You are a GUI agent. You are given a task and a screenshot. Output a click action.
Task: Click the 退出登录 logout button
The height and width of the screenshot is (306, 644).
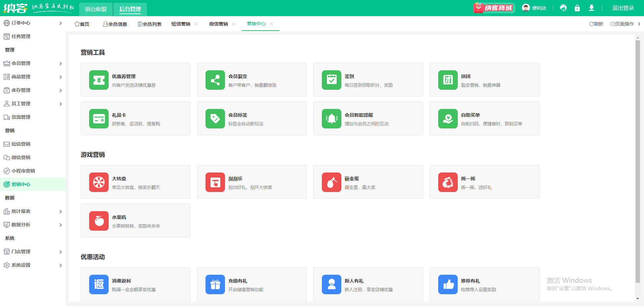(623, 8)
